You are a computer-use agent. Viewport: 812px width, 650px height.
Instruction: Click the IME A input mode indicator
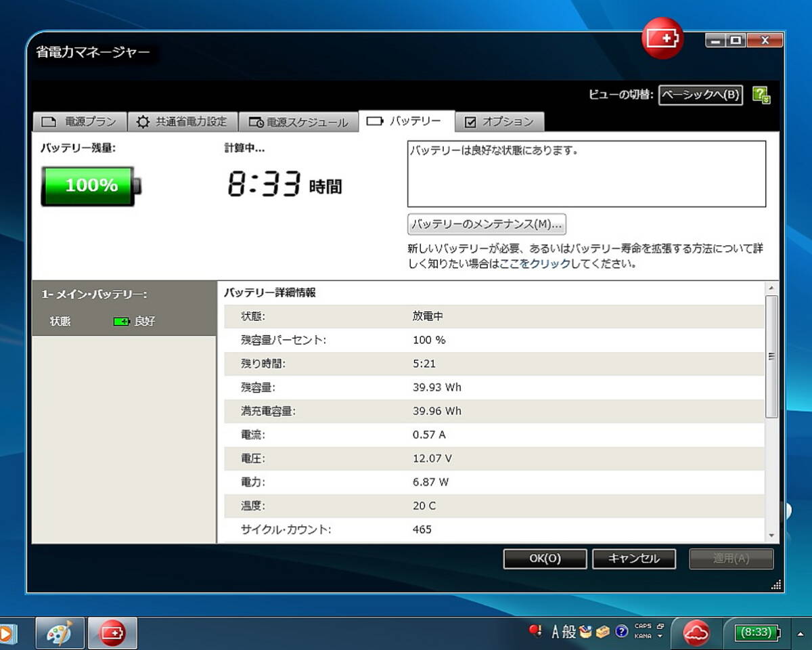point(556,632)
